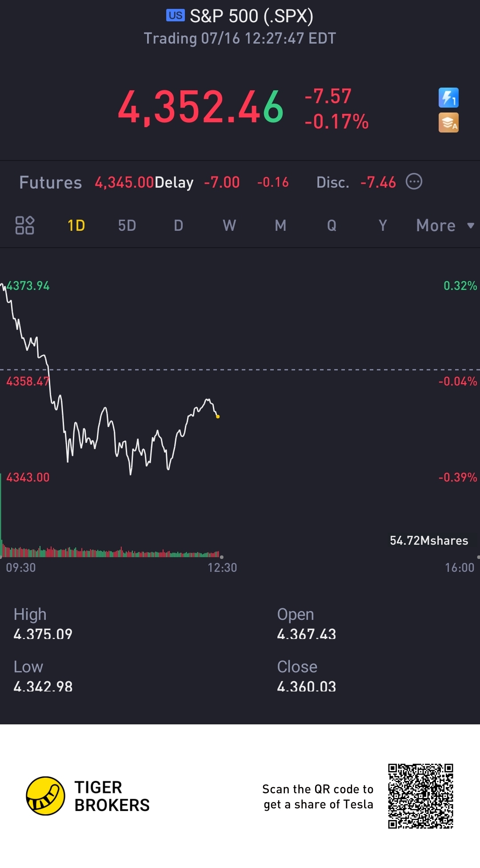Open the chart layout grid icon
The width and height of the screenshot is (480, 868).
pyautogui.click(x=25, y=225)
